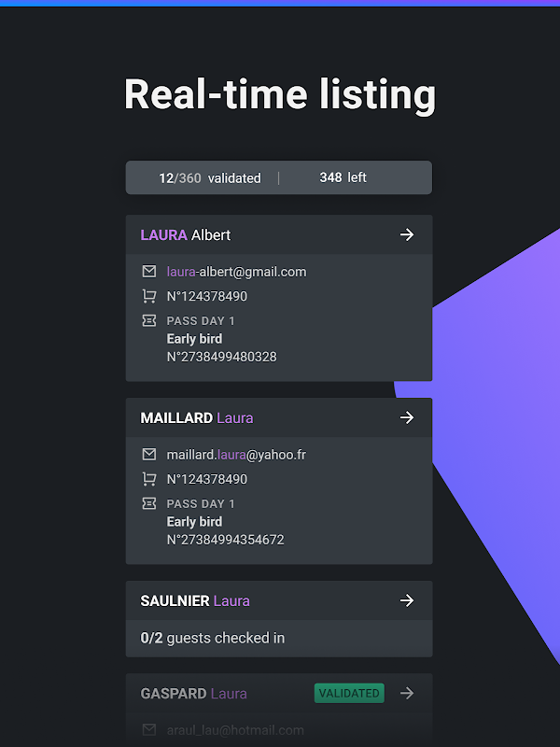Viewport: 560px width, 747px height.
Task: Click envelope icon in LAURA Albert card
Action: point(148,272)
